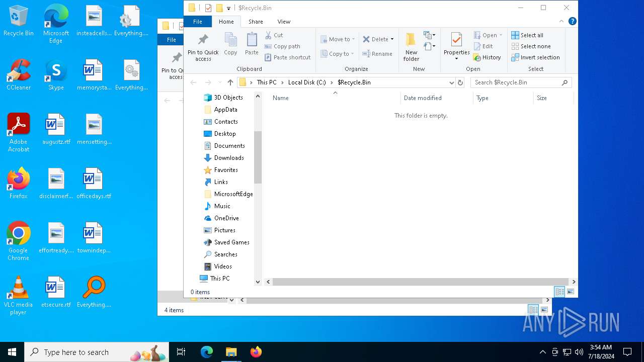Click the Windows Start button

[12, 352]
